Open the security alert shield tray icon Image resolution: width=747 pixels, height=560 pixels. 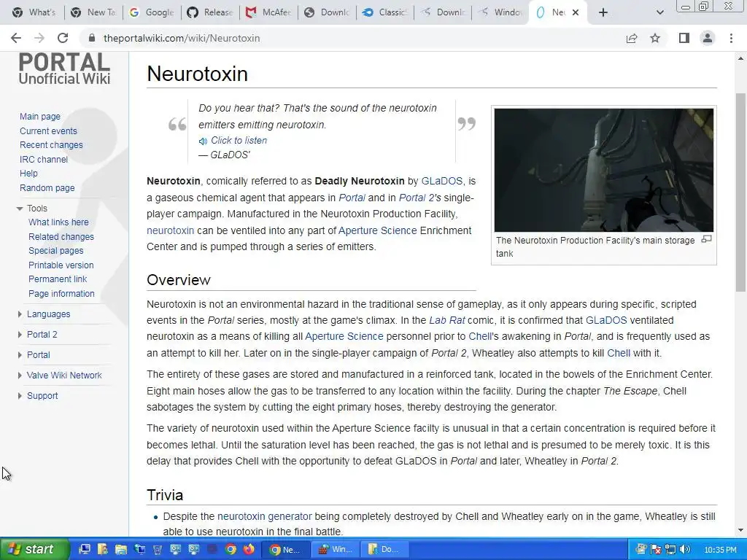click(656, 550)
